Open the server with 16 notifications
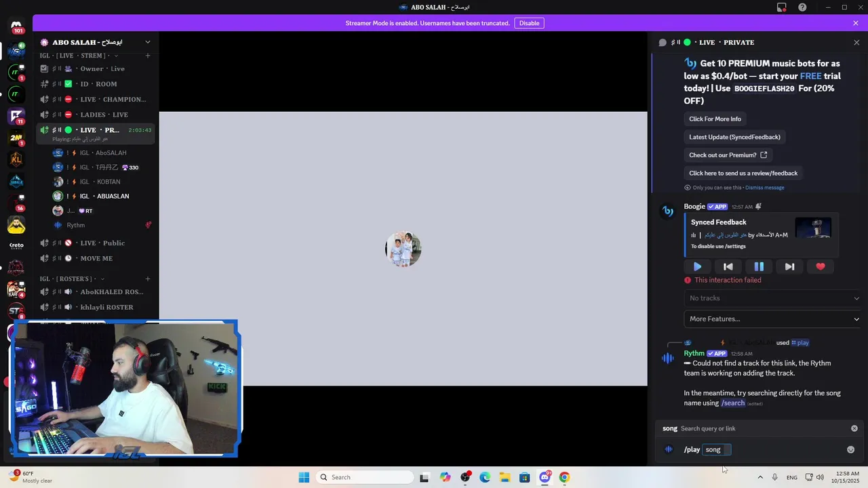Image resolution: width=868 pixels, height=488 pixels. tap(16, 203)
